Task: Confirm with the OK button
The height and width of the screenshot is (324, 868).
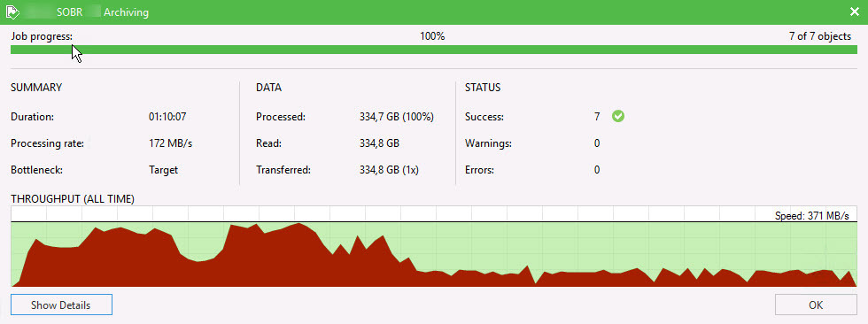Action: [816, 305]
